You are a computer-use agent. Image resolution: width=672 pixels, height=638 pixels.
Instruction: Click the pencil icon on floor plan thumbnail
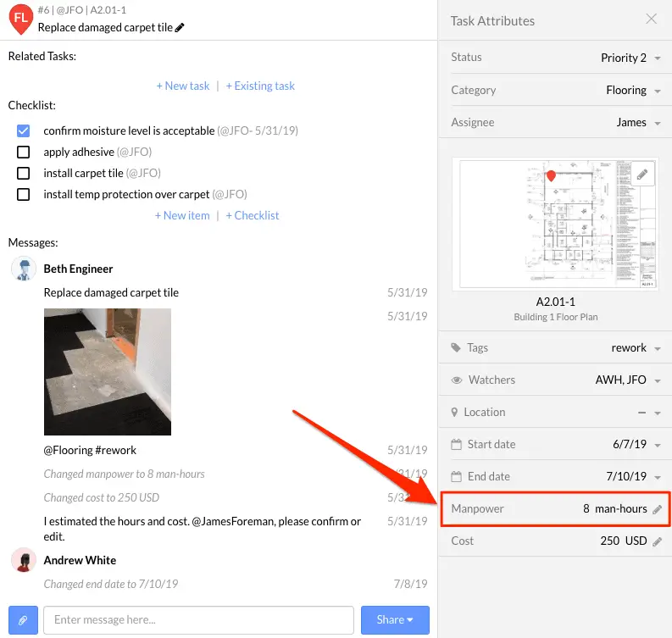coord(642,174)
